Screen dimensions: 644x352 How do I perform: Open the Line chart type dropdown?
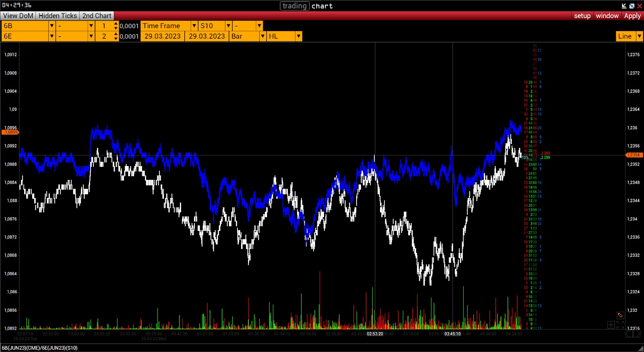(x=639, y=36)
